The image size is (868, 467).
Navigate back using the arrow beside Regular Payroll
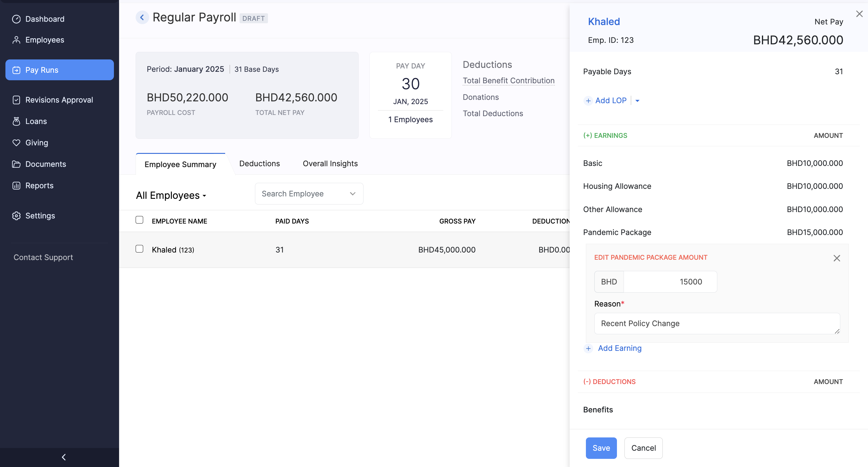click(142, 17)
